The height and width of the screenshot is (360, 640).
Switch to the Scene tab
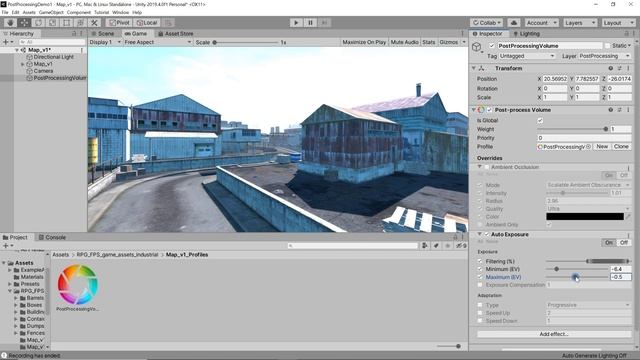(102, 33)
